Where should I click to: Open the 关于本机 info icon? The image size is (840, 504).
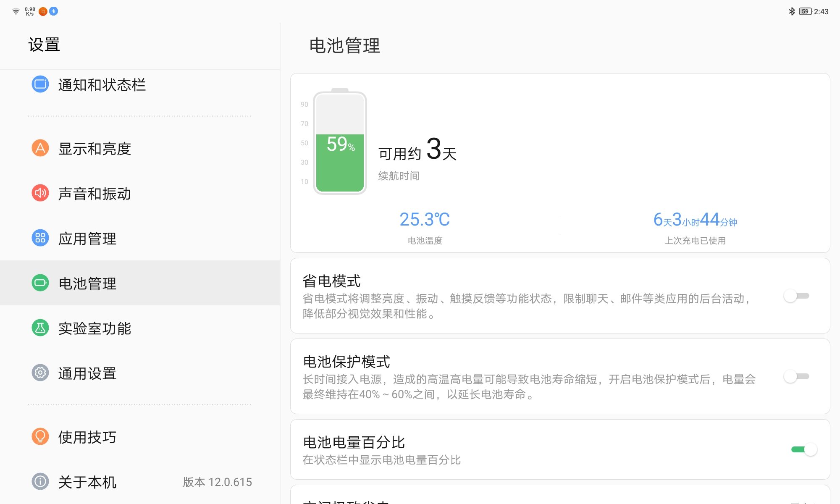(40, 482)
